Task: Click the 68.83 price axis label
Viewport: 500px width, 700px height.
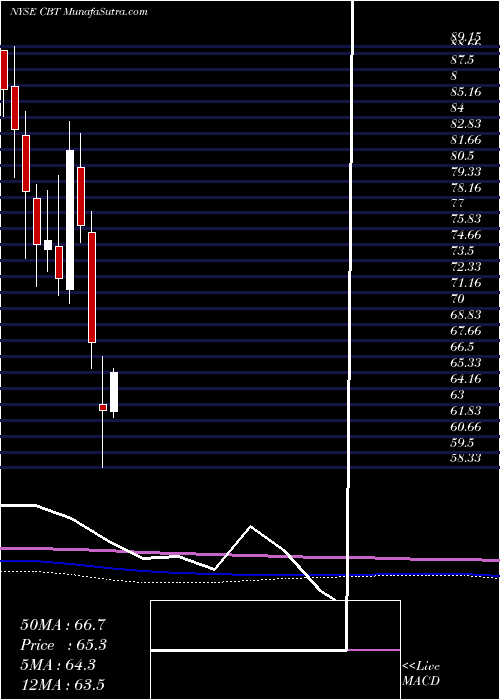Action: click(x=466, y=315)
